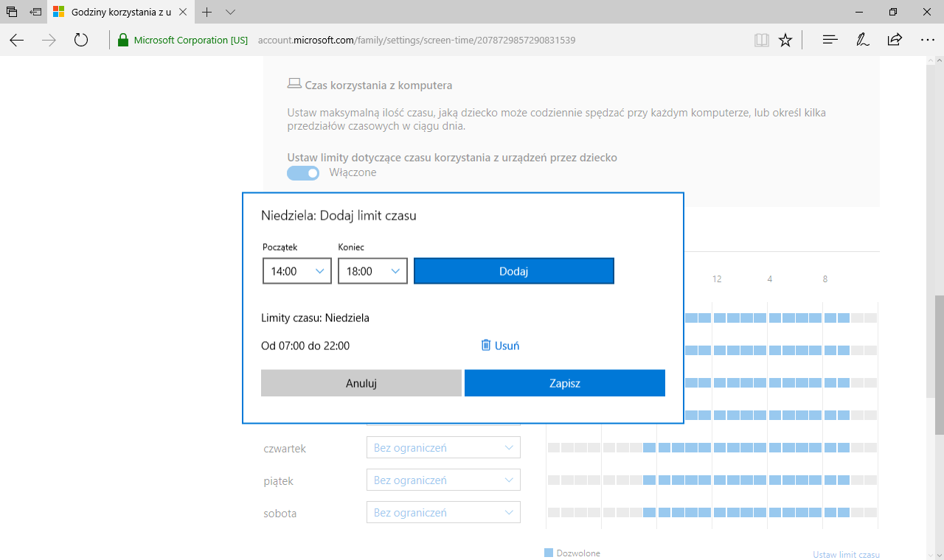Viewport: 944px width, 560px height.
Task: Click the Share icon in the toolbar
Action: click(895, 41)
